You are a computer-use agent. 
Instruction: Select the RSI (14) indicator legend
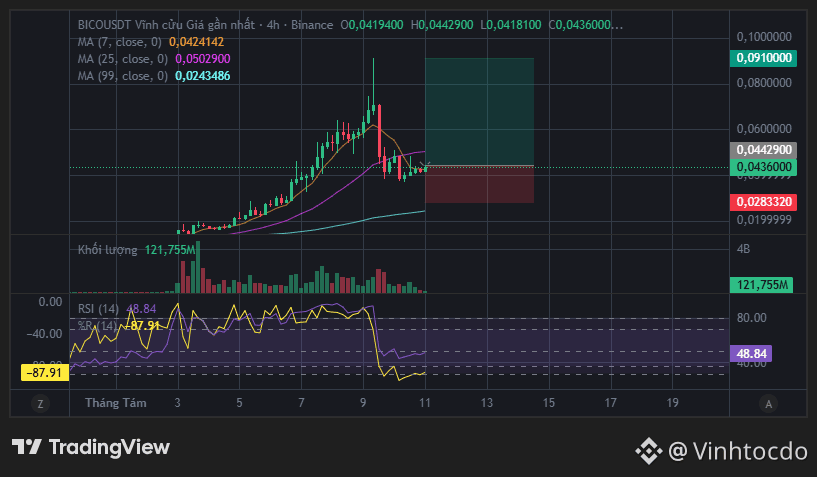point(98,309)
